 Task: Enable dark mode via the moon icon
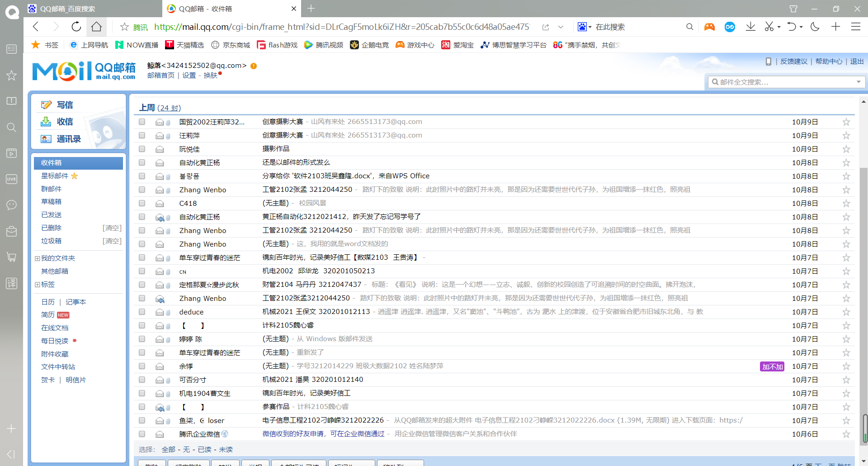pos(815,27)
